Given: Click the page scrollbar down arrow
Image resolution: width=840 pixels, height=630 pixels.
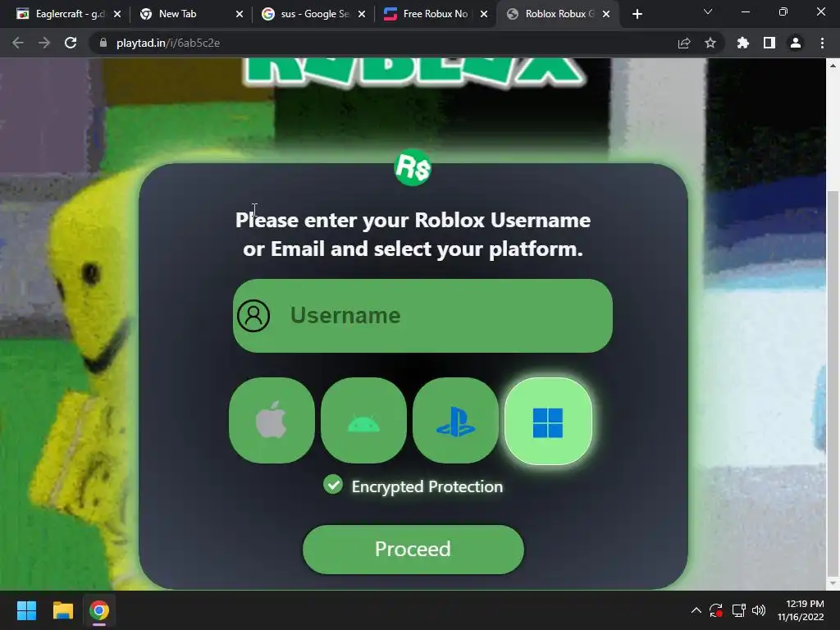Looking at the screenshot, I should pyautogui.click(x=833, y=583).
